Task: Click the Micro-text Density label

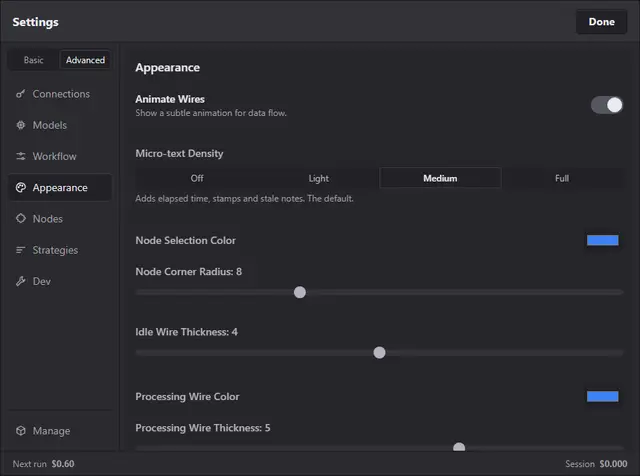Action: tap(179, 153)
